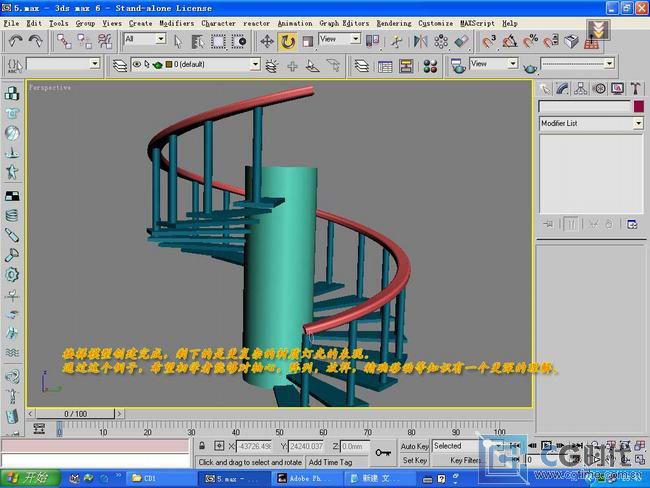Open the reactor menu
The height and width of the screenshot is (488, 650).
coord(256,23)
